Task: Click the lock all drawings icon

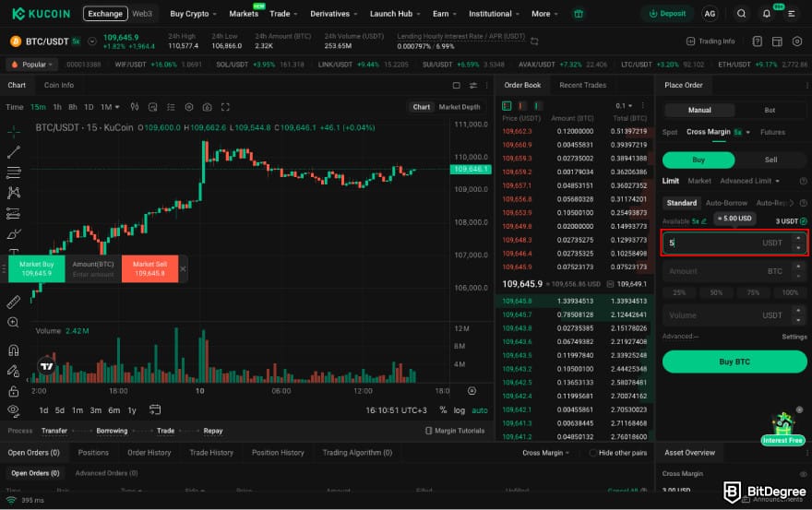Action: point(14,391)
